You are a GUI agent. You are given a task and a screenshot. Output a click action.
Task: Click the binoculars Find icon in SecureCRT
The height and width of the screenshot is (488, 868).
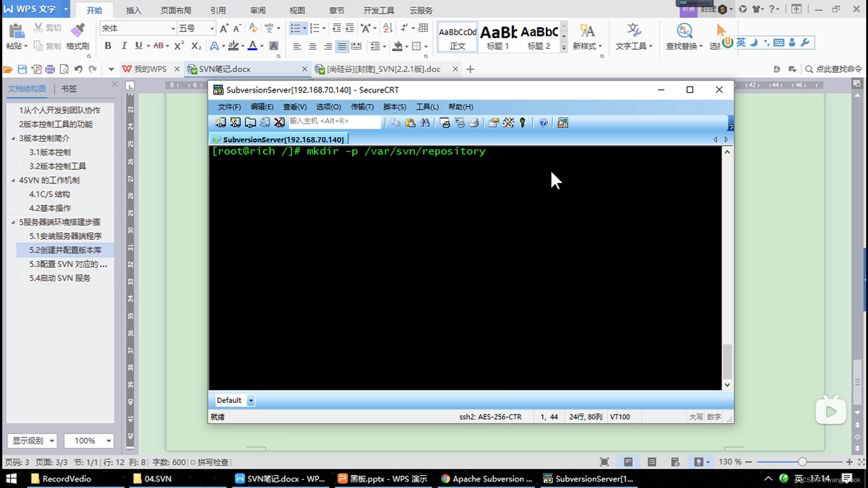click(425, 122)
